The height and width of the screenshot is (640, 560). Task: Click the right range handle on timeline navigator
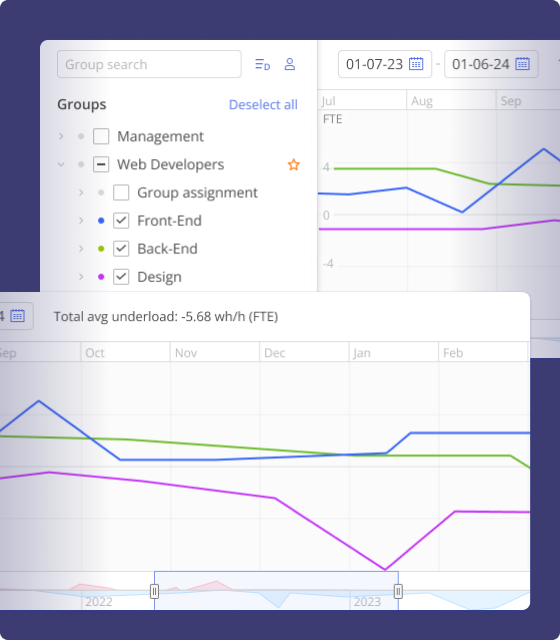398,591
